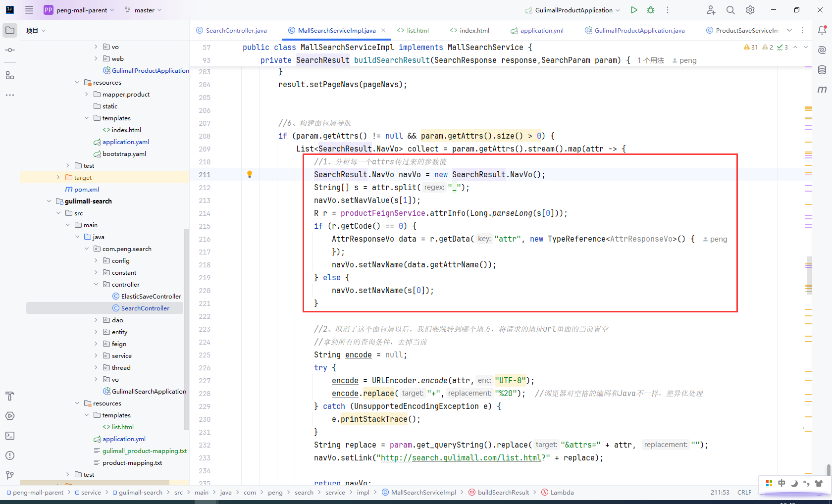Expand the mapper.product folder
The image size is (832, 504).
point(87,94)
